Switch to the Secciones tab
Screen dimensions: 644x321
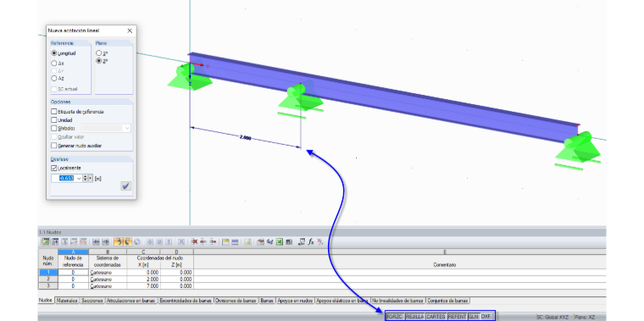click(x=92, y=301)
